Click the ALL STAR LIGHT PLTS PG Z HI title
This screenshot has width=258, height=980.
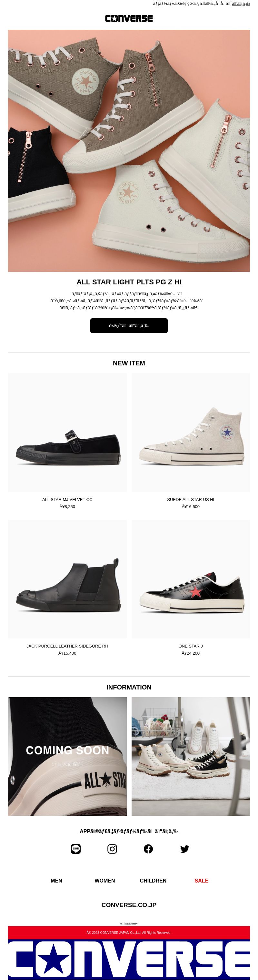click(129, 282)
